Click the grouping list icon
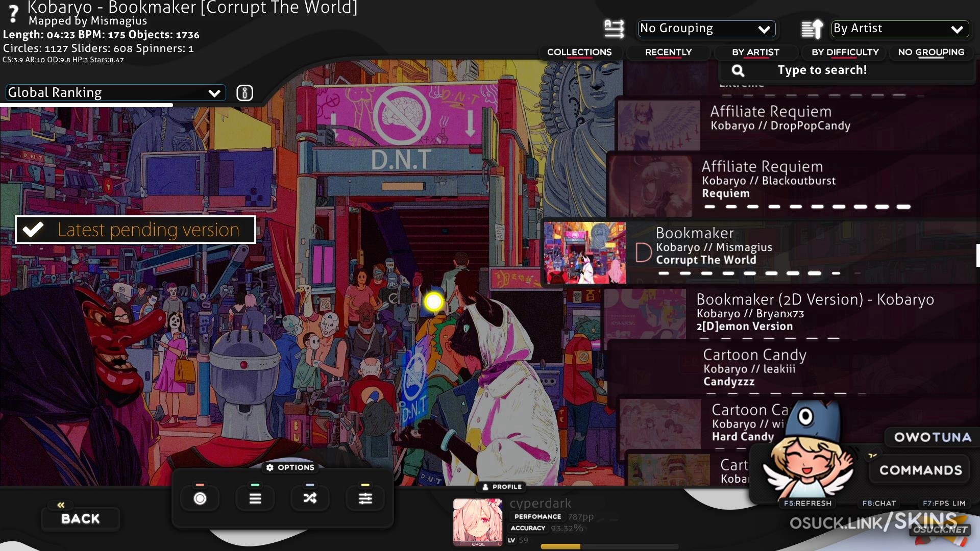This screenshot has width=980, height=551. (614, 29)
